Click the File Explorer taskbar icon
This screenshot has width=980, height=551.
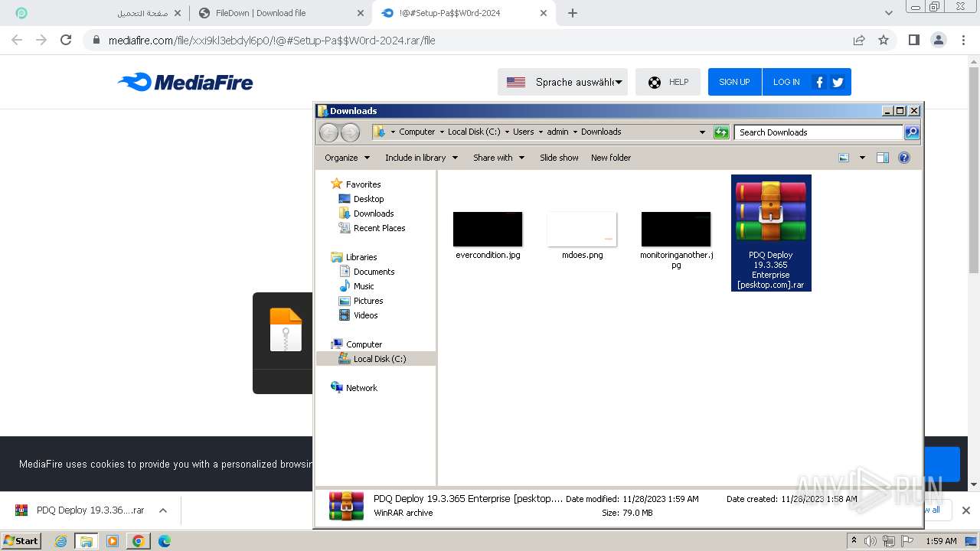pos(87,541)
